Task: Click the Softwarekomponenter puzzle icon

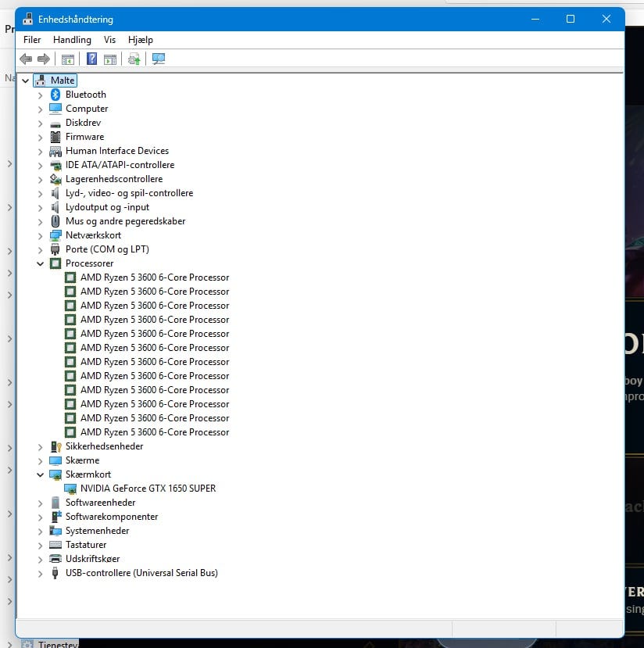Action: [55, 517]
